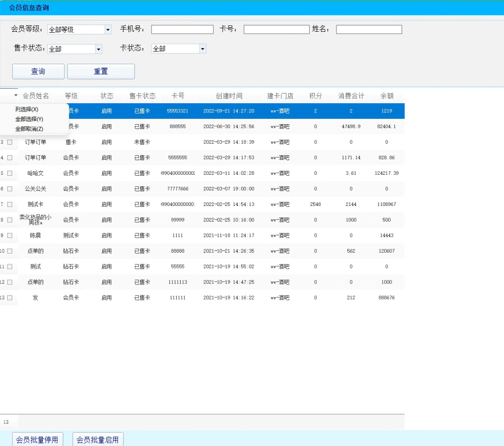Choose 全部取消(Z) from the popup menu
Screen dimensions: 504x446
point(29,129)
